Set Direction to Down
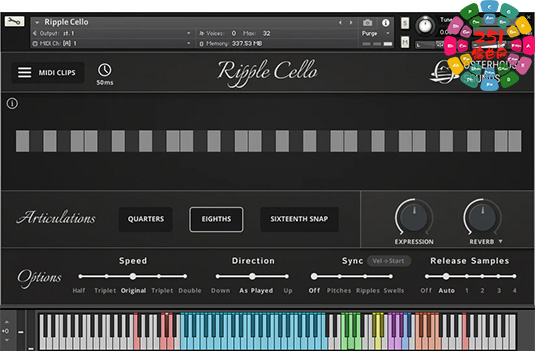 220,291
